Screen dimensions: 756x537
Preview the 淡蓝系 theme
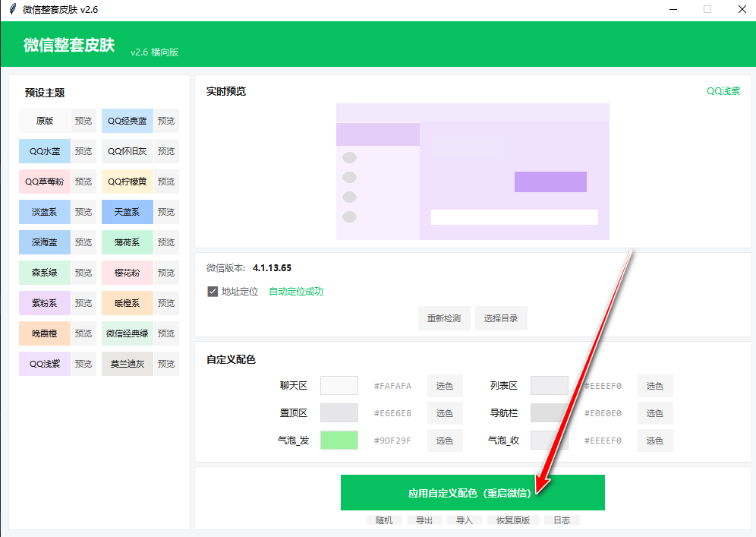click(83, 212)
